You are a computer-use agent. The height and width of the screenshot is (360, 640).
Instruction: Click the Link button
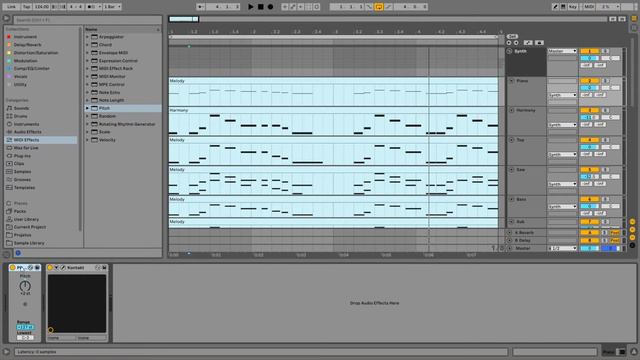point(11,7)
